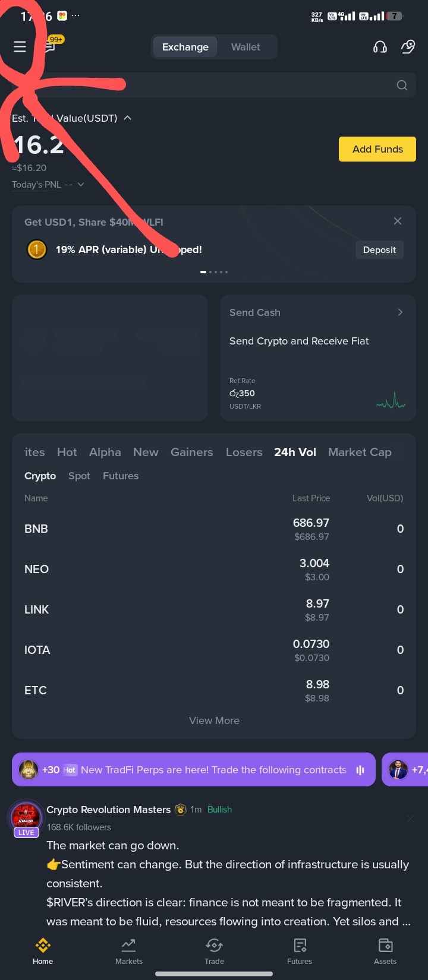Open customer support headset icon
Viewport: 428px width, 980px height.
[380, 47]
